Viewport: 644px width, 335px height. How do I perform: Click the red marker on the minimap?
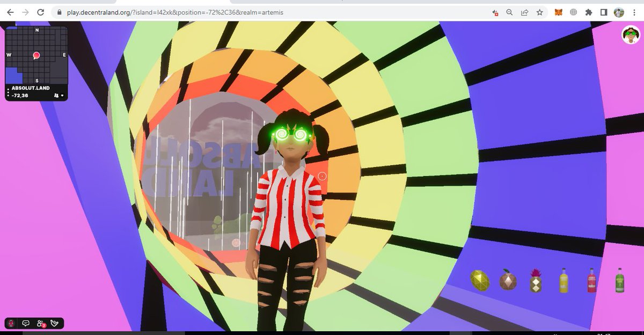(x=36, y=55)
